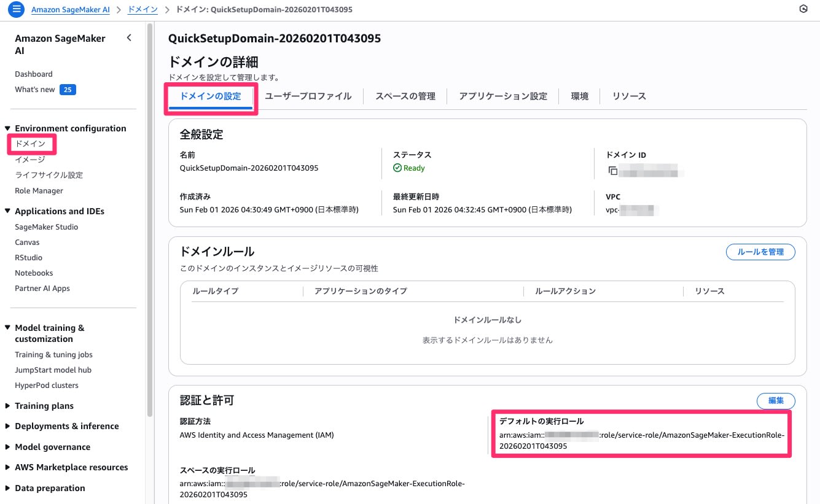Image resolution: width=820 pixels, height=504 pixels.
Task: Click the ドメインルールなし message
Action: pyautogui.click(x=488, y=320)
